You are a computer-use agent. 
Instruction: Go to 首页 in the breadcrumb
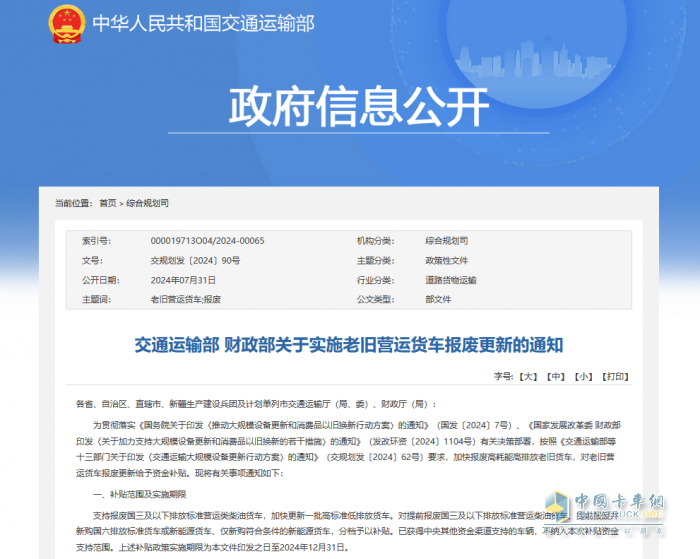coord(107,203)
